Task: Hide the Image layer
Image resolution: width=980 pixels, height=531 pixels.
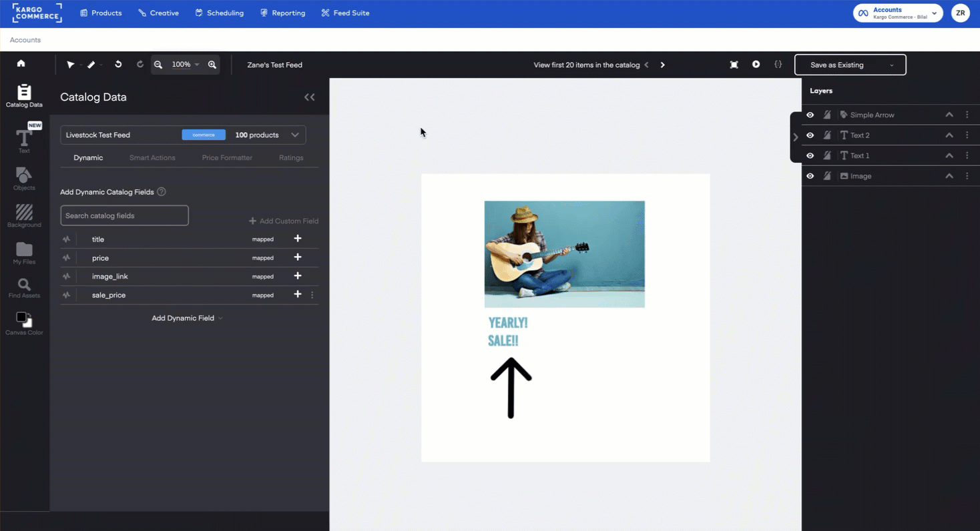Action: (810, 175)
